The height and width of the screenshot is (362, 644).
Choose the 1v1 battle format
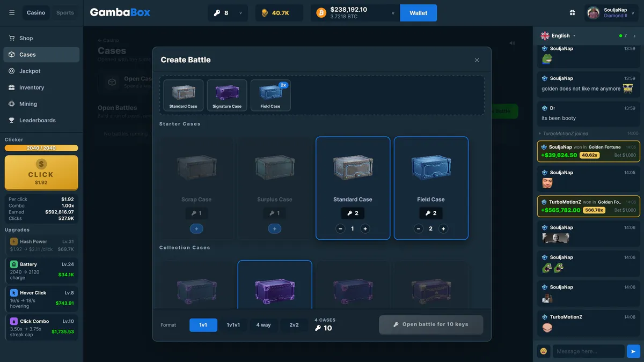pos(203,325)
